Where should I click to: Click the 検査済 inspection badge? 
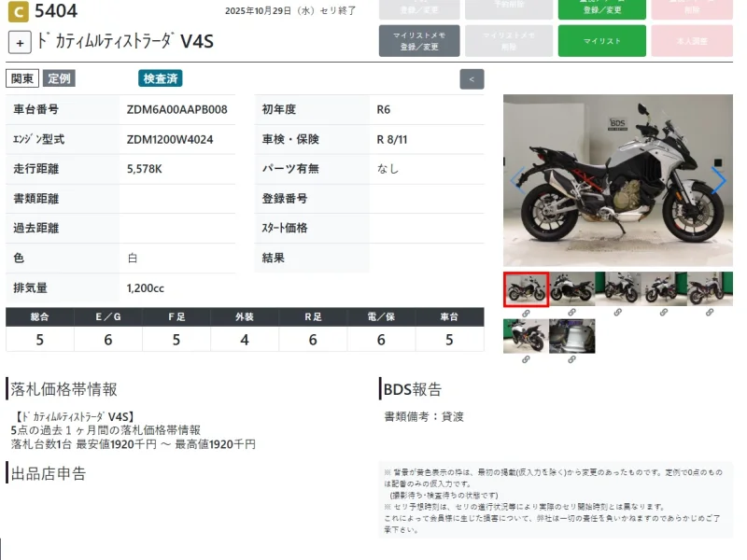pos(160,78)
